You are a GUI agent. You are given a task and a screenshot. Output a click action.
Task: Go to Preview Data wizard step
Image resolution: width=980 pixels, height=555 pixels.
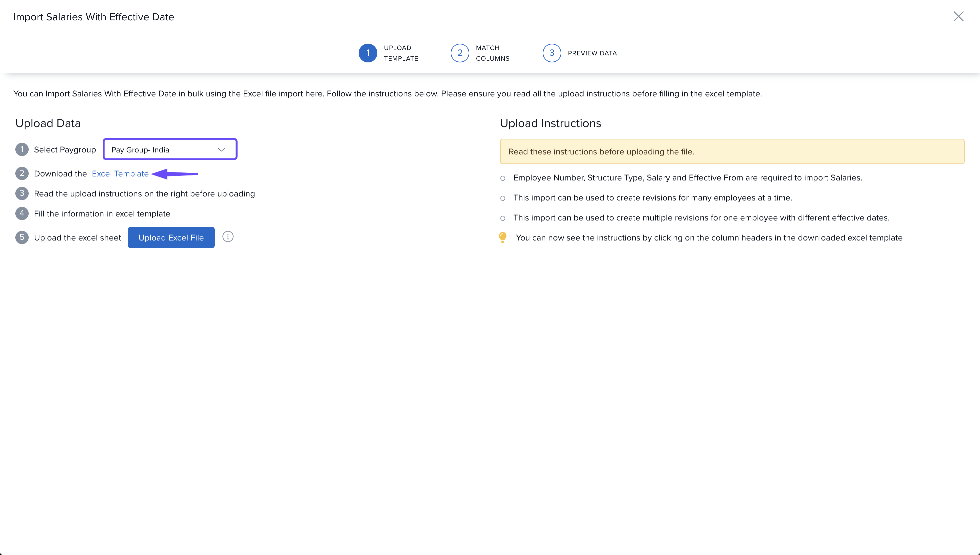click(x=592, y=53)
